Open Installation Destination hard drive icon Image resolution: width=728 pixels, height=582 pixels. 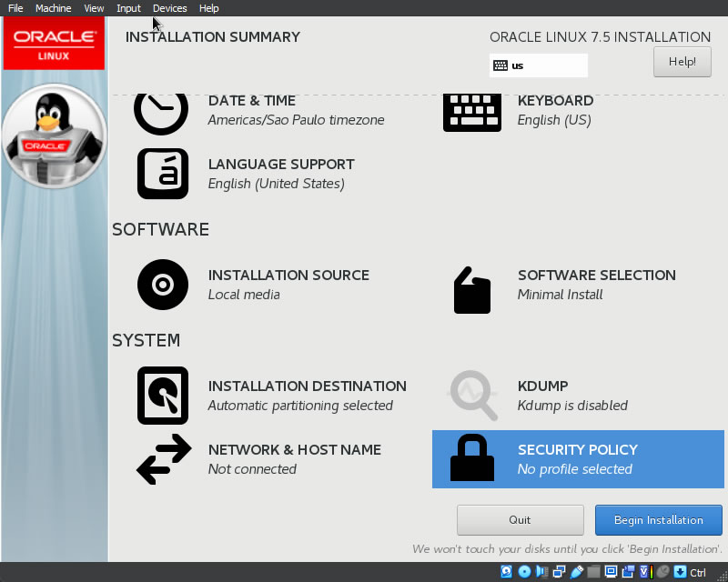tap(163, 396)
